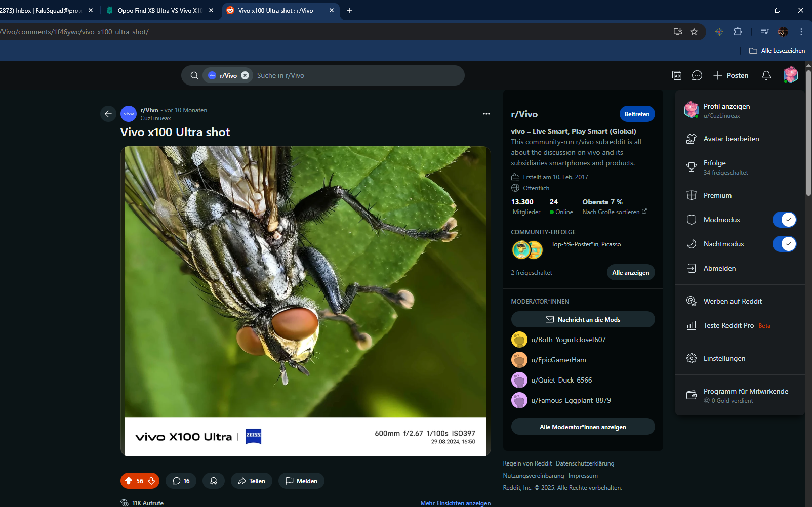Click the install app icon in address bar
The height and width of the screenshot is (507, 812).
coord(678,32)
